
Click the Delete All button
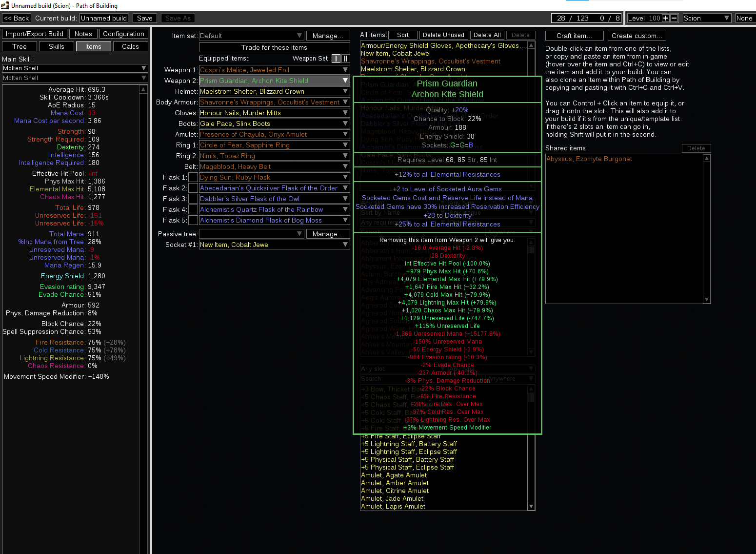(487, 35)
